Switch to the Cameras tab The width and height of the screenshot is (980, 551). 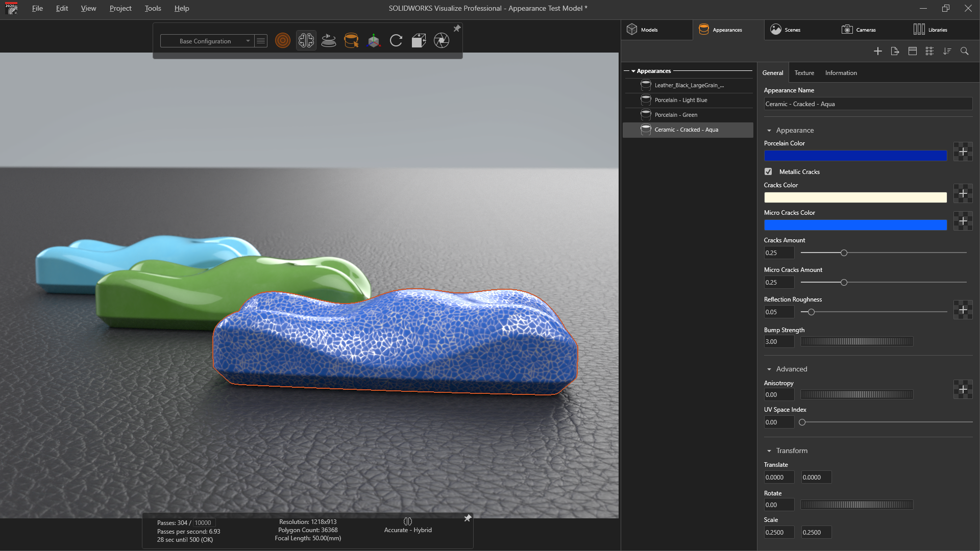(871, 30)
